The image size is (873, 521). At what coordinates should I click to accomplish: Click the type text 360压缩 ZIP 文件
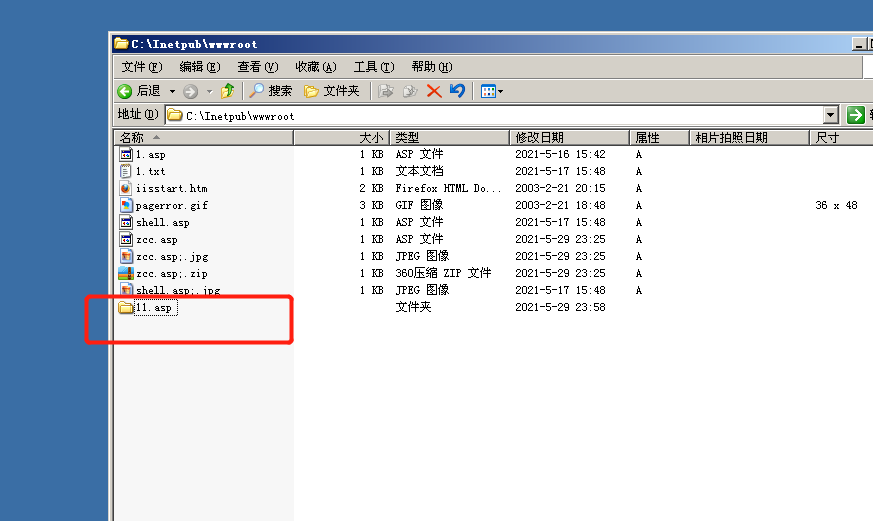pyautogui.click(x=443, y=273)
